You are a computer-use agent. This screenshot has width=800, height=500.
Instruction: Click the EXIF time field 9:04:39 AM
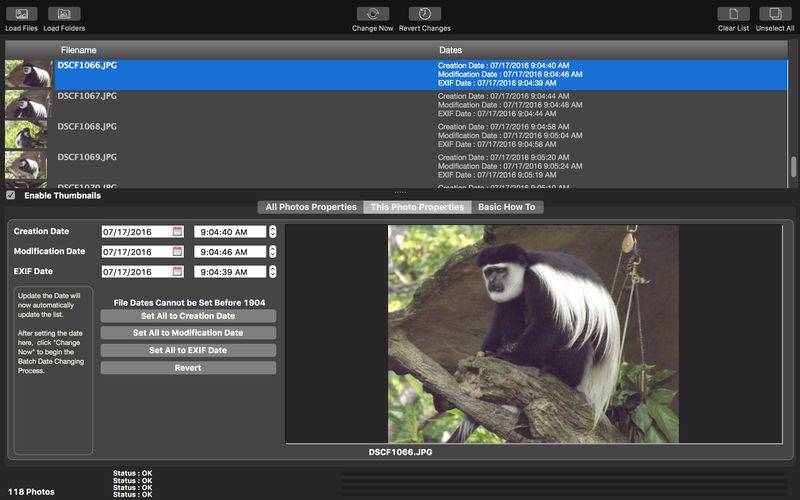click(x=230, y=271)
